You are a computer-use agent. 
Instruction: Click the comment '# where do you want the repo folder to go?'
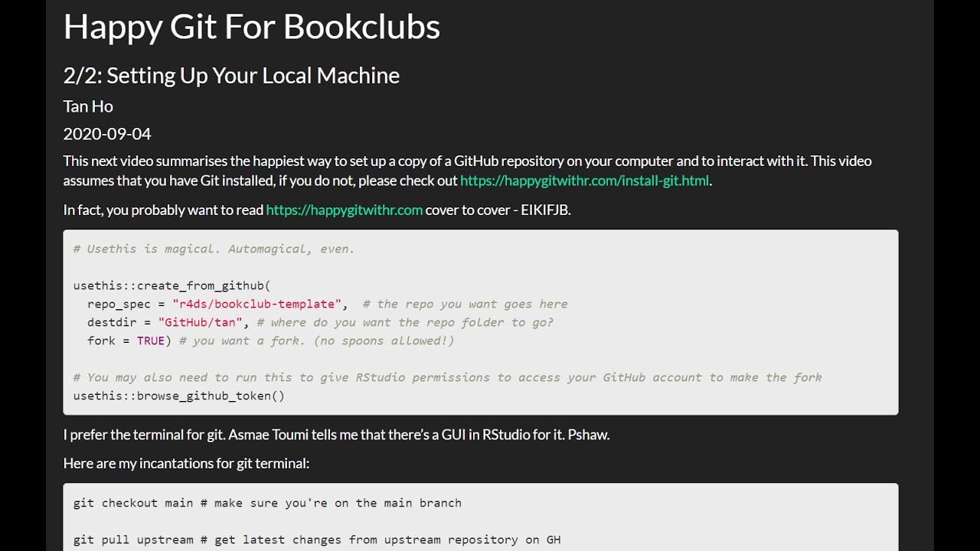click(405, 322)
